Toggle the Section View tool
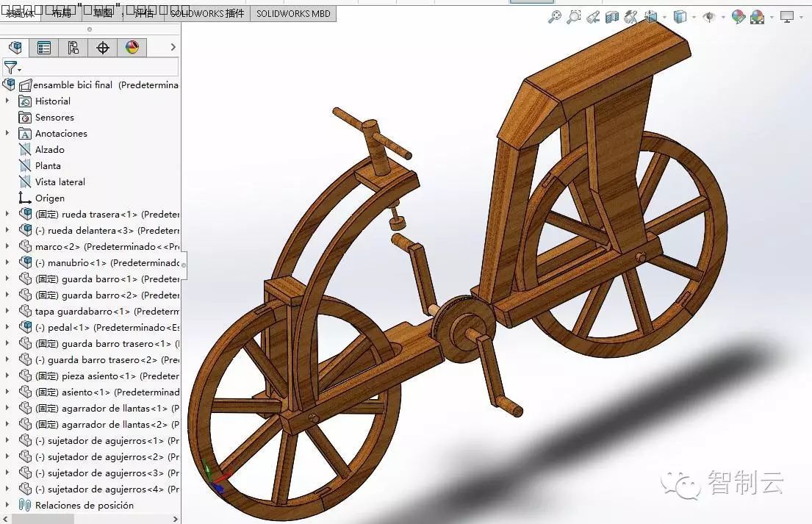The width and height of the screenshot is (812, 524). tap(612, 17)
